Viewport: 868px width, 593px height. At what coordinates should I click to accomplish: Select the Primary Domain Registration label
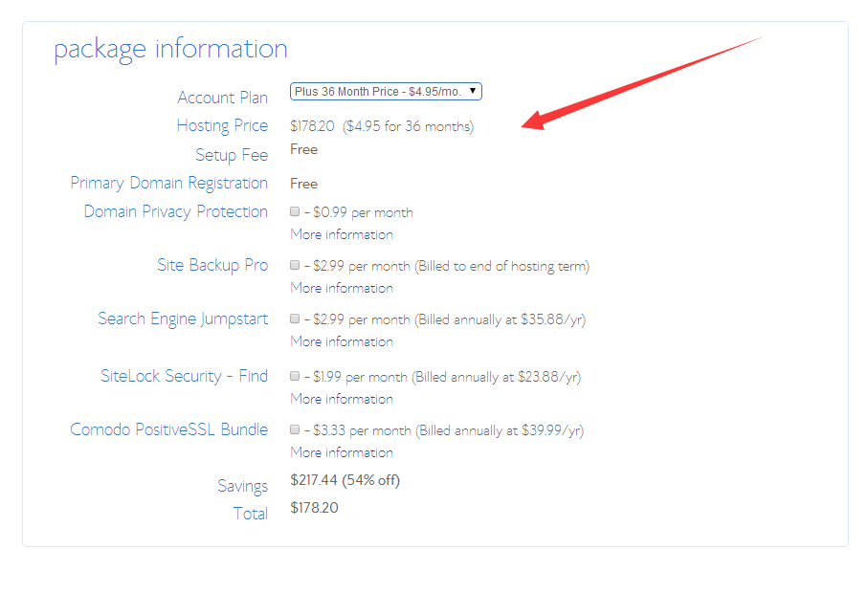pyautogui.click(x=169, y=183)
